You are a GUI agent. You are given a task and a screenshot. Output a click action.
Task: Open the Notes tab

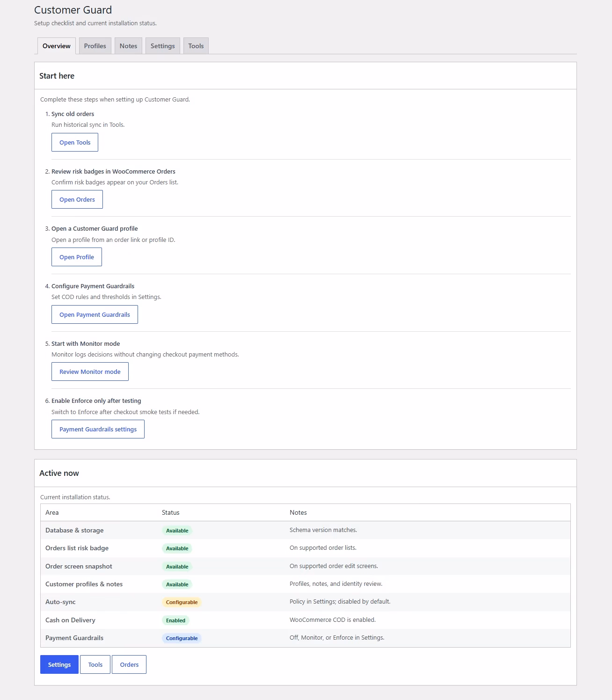click(x=128, y=46)
